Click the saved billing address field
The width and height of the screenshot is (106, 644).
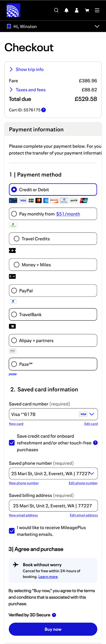(x=53, y=505)
